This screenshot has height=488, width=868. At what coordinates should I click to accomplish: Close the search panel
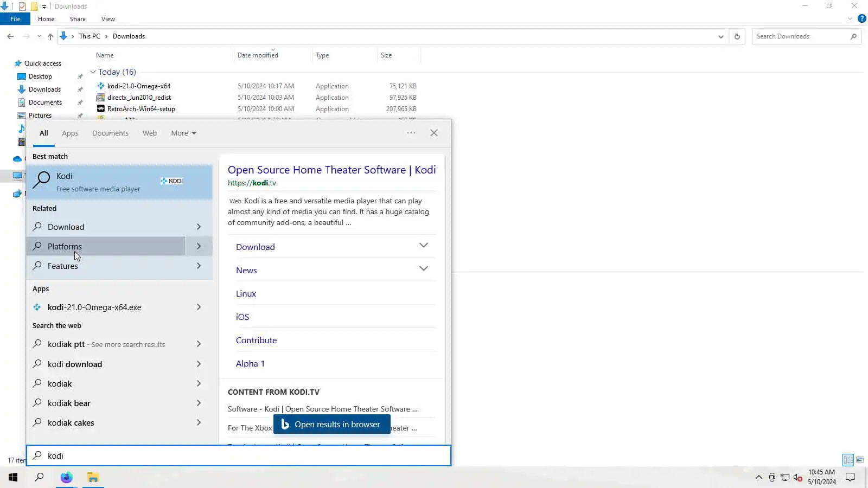point(434,133)
